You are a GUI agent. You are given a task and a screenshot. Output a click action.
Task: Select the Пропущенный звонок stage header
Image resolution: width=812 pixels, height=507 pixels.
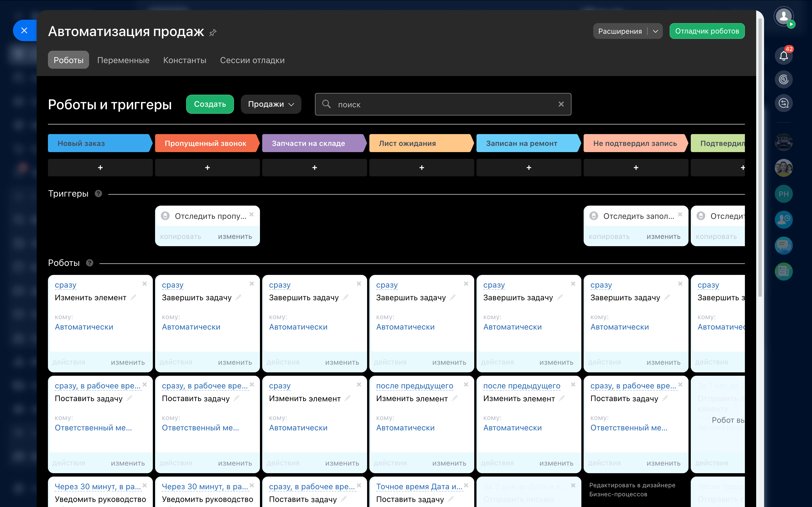tap(205, 143)
